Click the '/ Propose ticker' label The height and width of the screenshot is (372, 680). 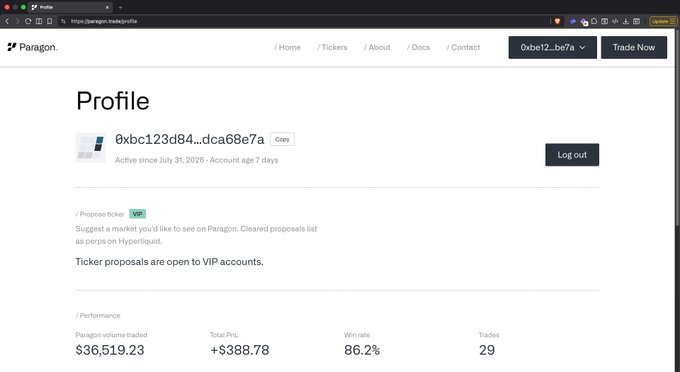click(100, 214)
